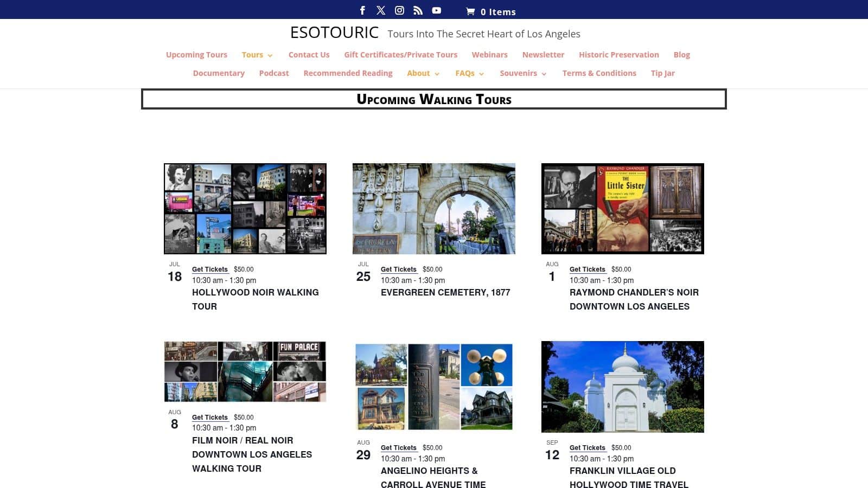
Task: Select the Upcoming Walking Tours heading
Action: [434, 99]
